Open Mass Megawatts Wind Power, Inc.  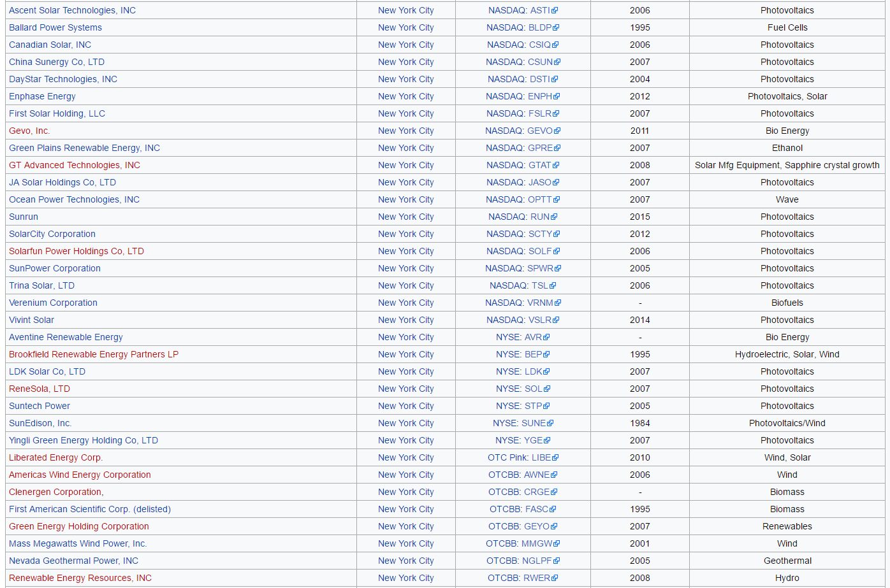pyautogui.click(x=78, y=543)
